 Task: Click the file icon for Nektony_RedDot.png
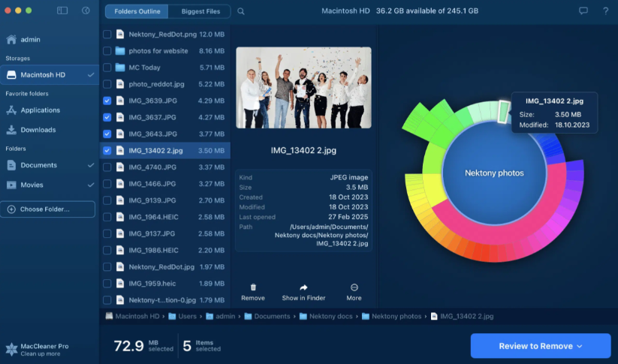[x=120, y=35]
